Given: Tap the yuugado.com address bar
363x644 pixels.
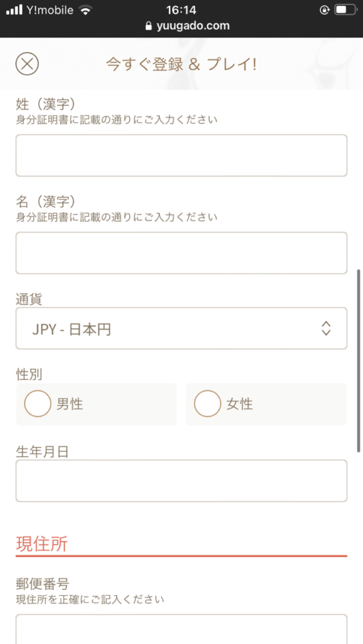Looking at the screenshot, I should click(x=188, y=26).
